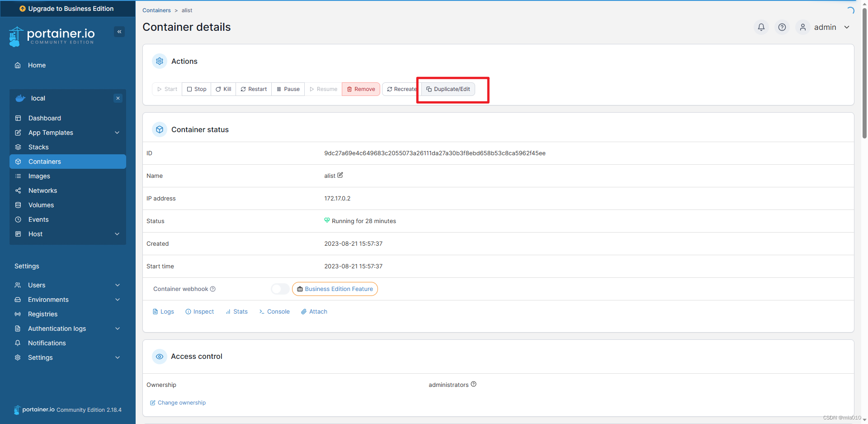Click the upgrade arrow icon in top banner
This screenshot has height=424, width=868.
[x=23, y=9]
